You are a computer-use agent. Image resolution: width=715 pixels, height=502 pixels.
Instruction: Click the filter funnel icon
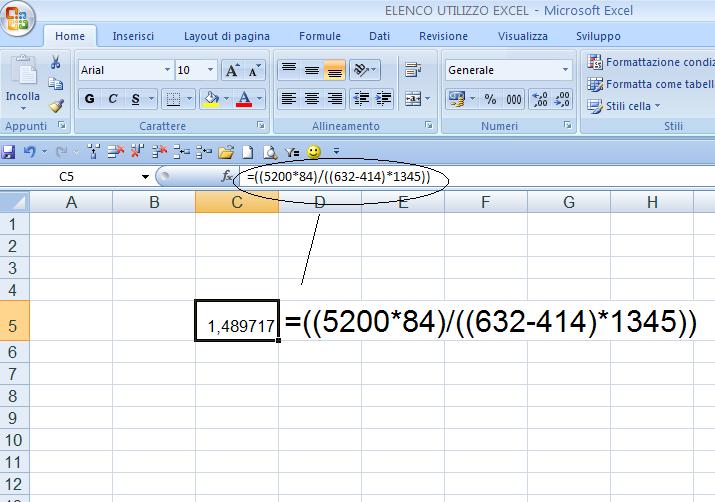[292, 152]
